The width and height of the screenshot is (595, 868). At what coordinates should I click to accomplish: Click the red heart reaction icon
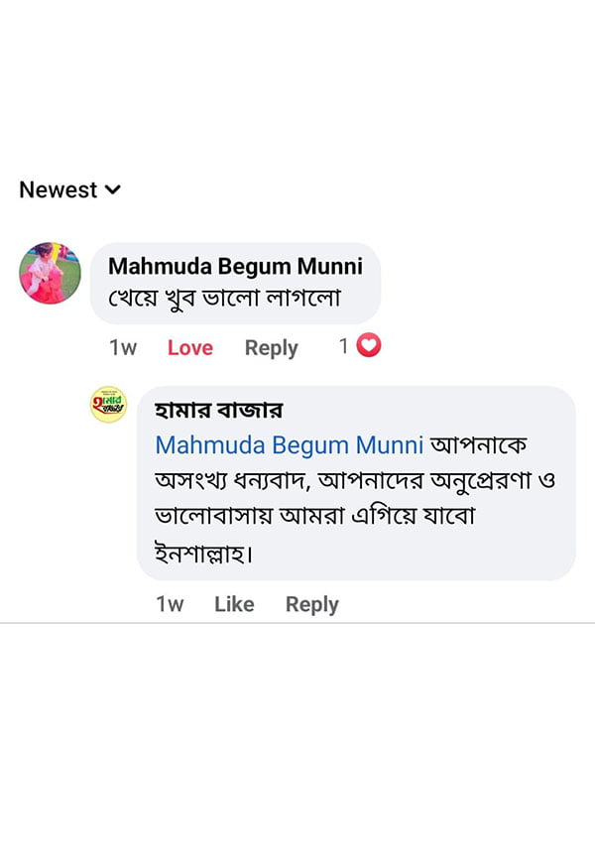pyautogui.click(x=369, y=346)
